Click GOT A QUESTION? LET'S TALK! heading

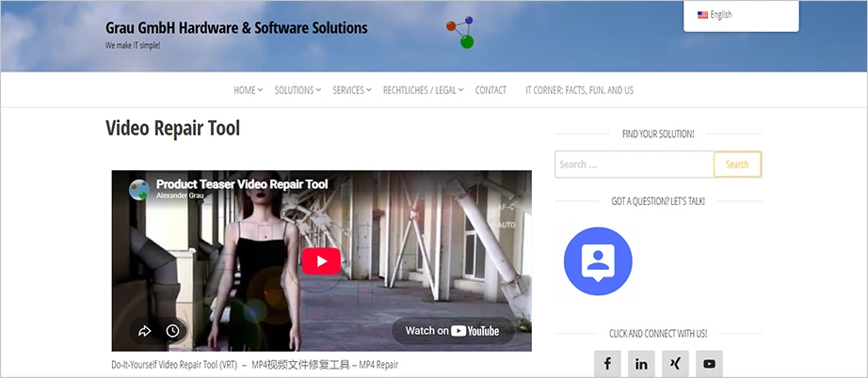(x=658, y=201)
